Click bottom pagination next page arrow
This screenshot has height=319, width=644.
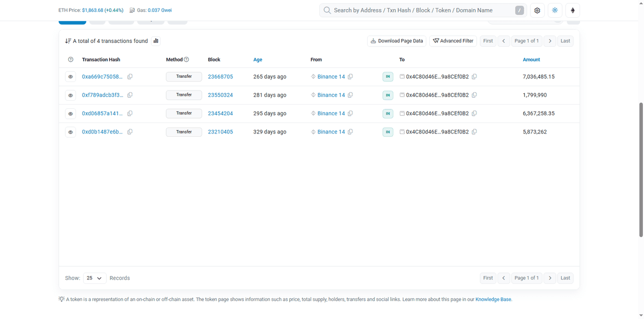tap(550, 278)
